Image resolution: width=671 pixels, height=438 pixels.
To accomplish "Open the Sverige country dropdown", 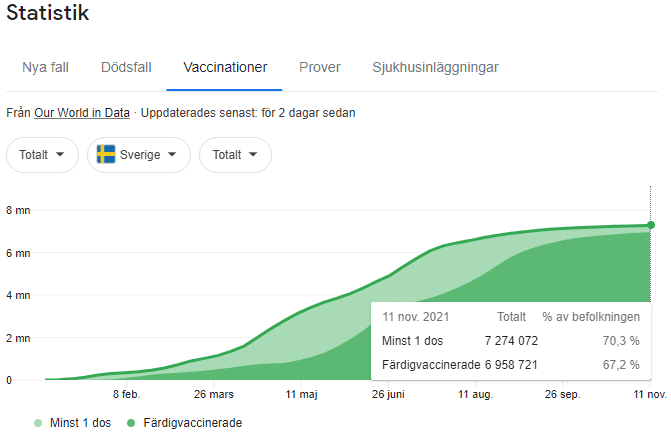I will tap(138, 155).
